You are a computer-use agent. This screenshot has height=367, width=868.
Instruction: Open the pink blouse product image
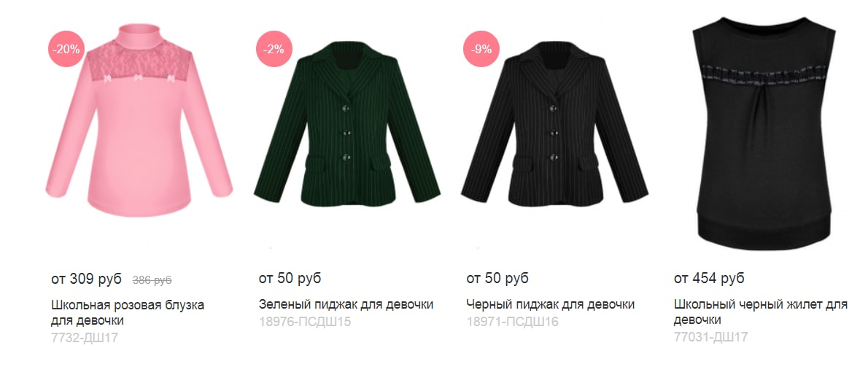[139, 120]
